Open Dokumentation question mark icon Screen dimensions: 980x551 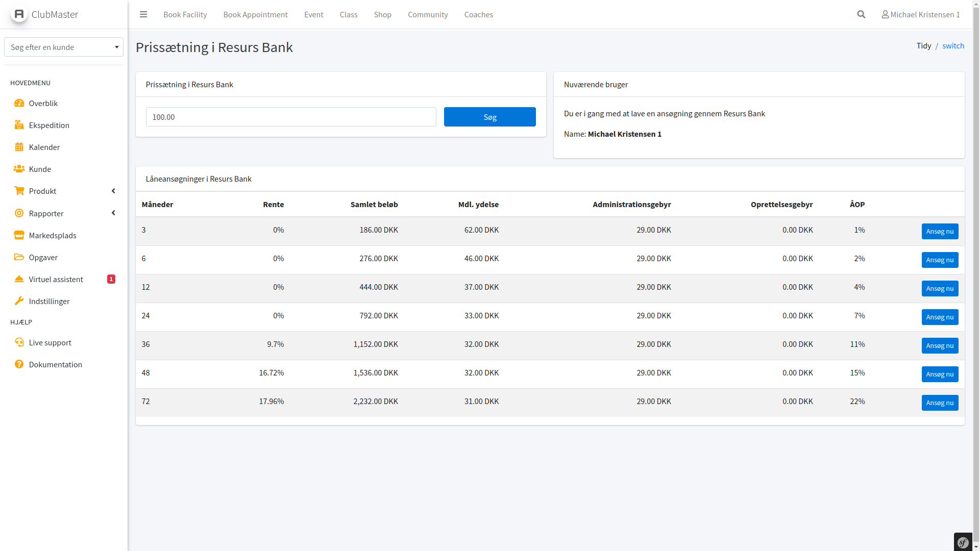(x=19, y=364)
